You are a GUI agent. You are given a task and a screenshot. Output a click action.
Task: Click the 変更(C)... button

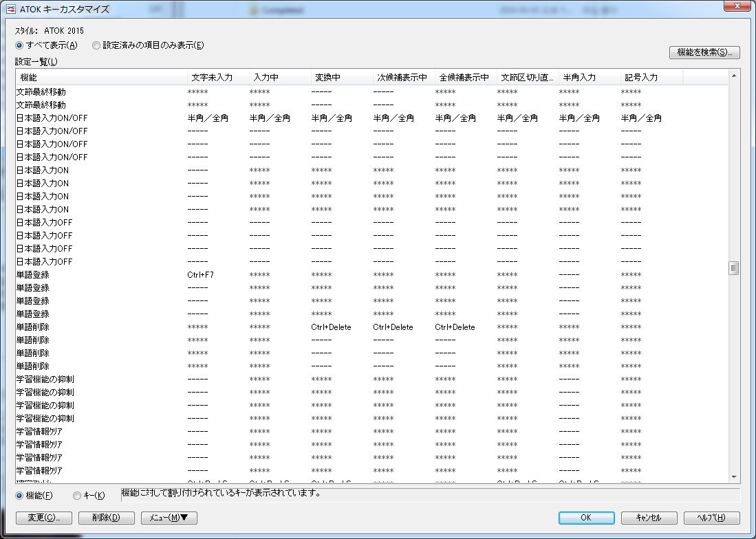(x=44, y=518)
